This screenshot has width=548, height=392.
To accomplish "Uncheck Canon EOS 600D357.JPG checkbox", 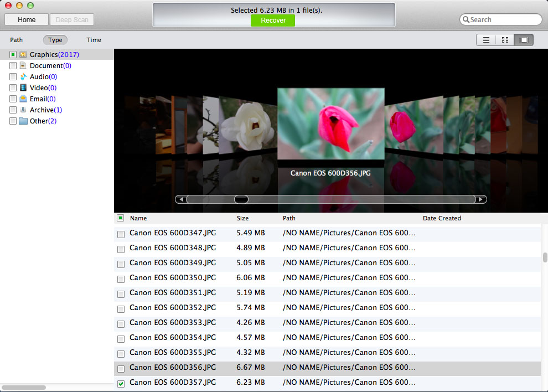I will pos(121,384).
